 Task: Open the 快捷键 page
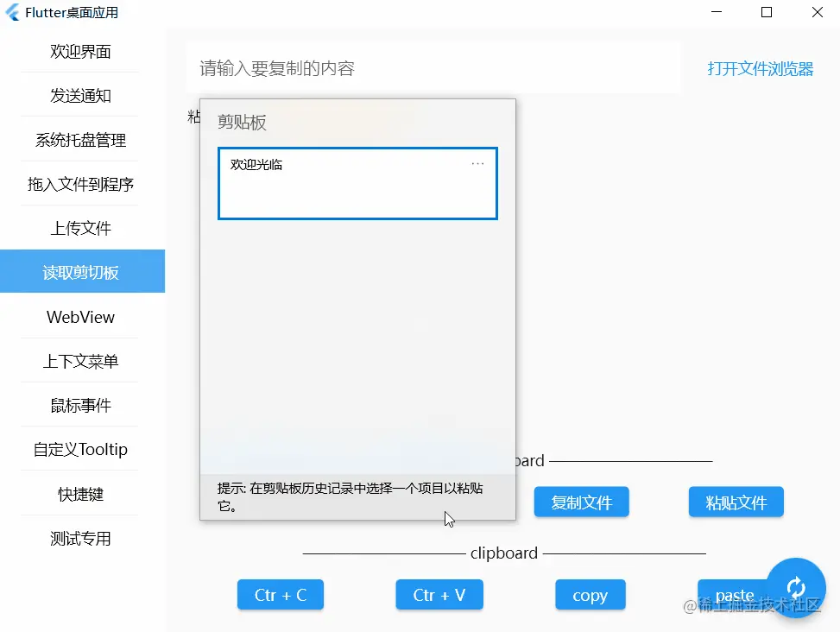coord(80,494)
